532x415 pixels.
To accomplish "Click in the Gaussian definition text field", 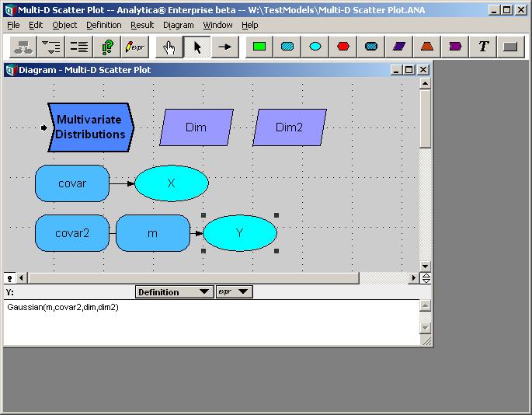I will click(x=211, y=323).
